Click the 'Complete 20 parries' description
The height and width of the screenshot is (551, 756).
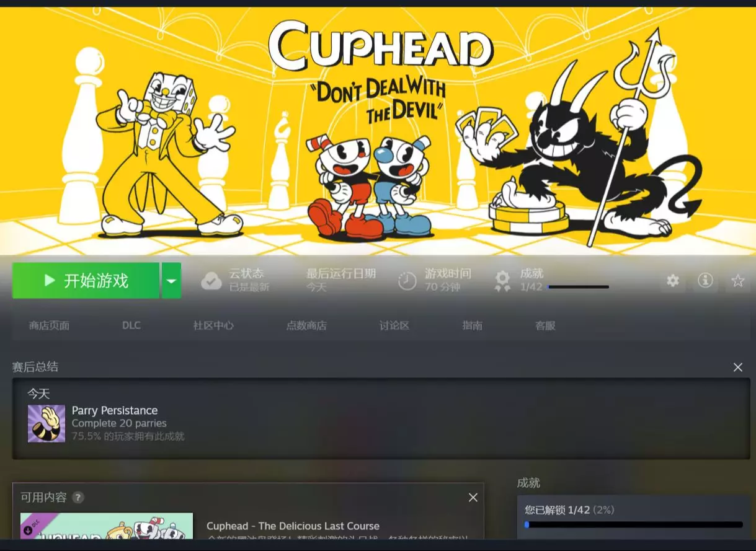tap(119, 423)
